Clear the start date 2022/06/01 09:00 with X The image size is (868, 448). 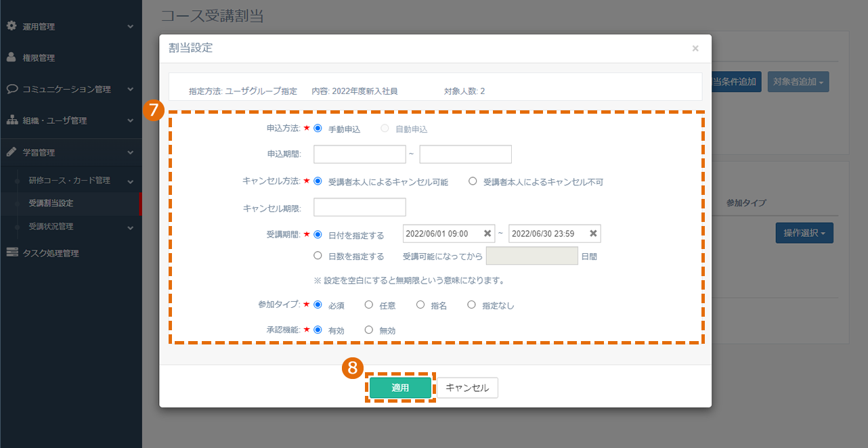pyautogui.click(x=487, y=233)
